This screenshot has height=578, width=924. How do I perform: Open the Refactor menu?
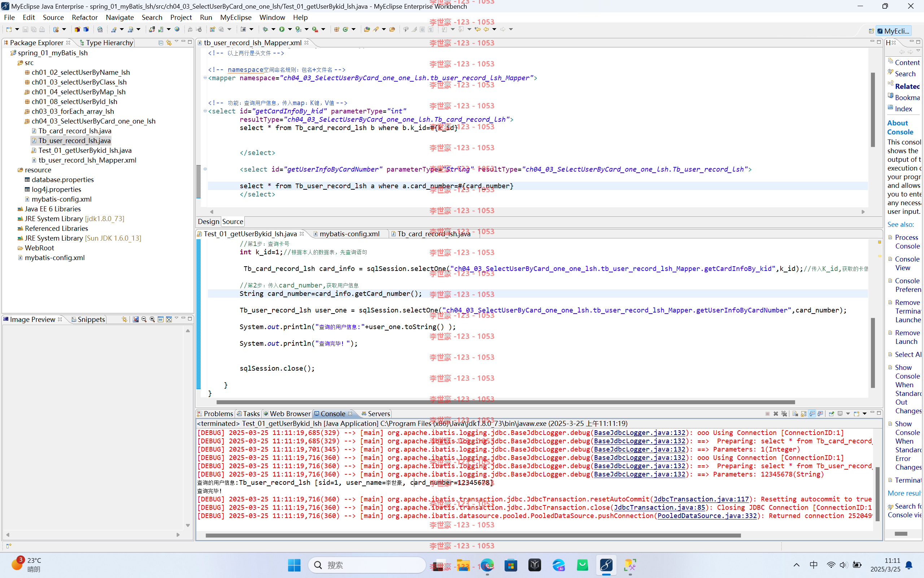click(84, 17)
